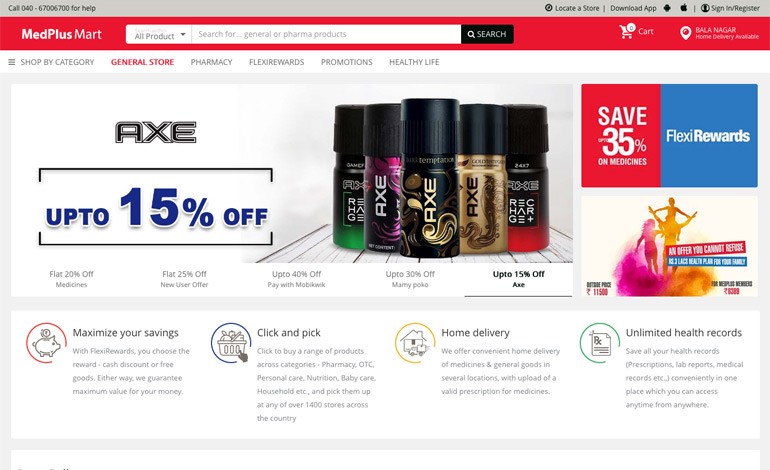This screenshot has height=470, width=770.
Task: Show the Upto 40% Off Mobikwik slide
Action: pos(297,279)
